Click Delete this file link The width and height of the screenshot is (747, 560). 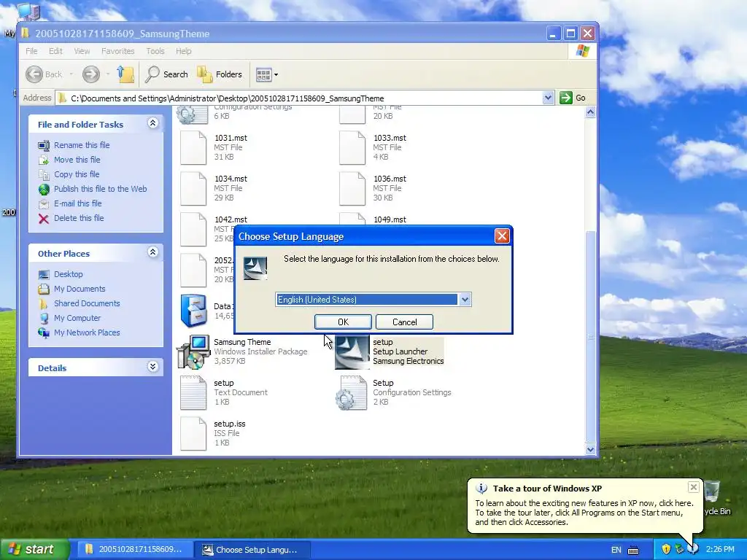point(79,218)
